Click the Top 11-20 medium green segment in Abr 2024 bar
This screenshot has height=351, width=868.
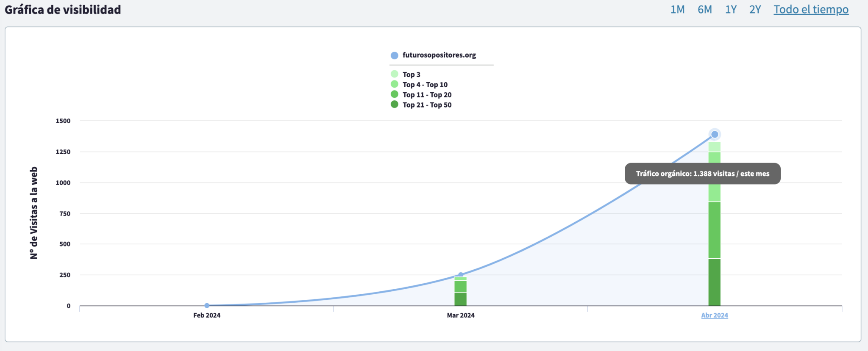pos(714,230)
